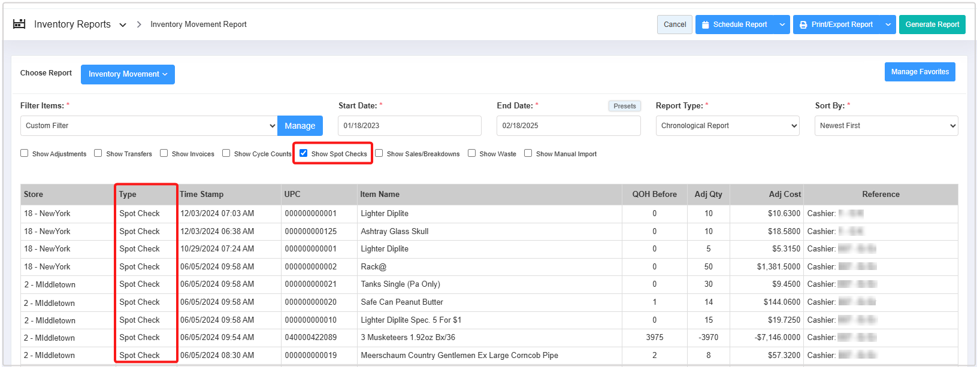Open the date Presets button
Image resolution: width=980 pixels, height=367 pixels.
(624, 106)
